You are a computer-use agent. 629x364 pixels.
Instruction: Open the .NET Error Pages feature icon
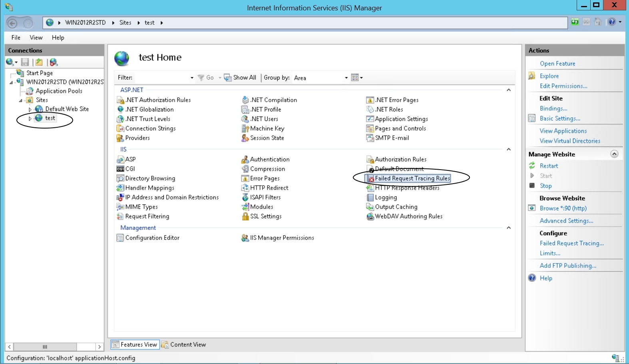pos(370,100)
